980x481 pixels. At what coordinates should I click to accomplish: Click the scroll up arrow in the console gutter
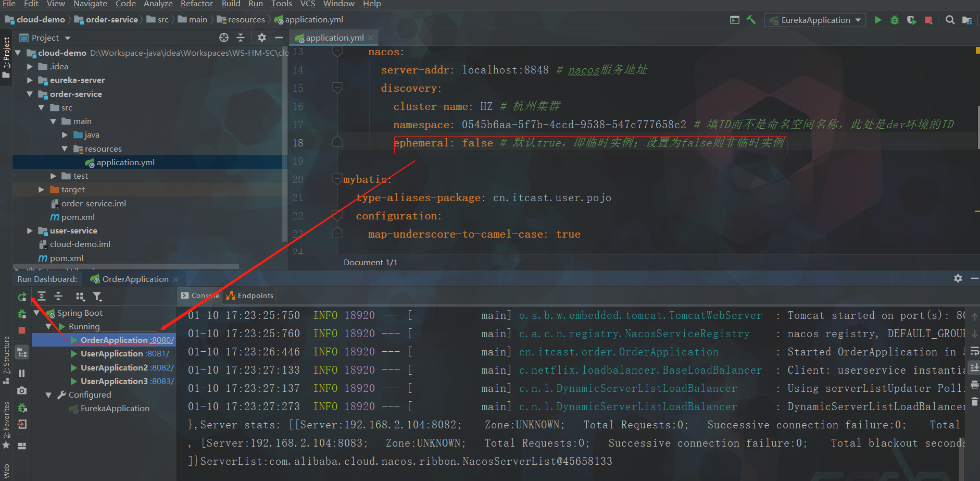[974, 316]
